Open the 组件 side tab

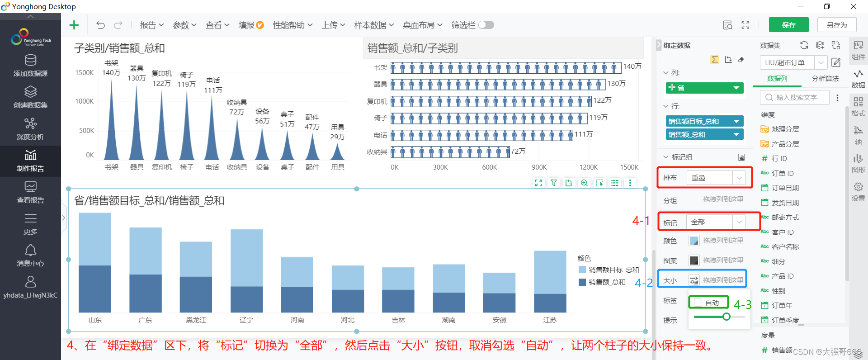[858, 50]
